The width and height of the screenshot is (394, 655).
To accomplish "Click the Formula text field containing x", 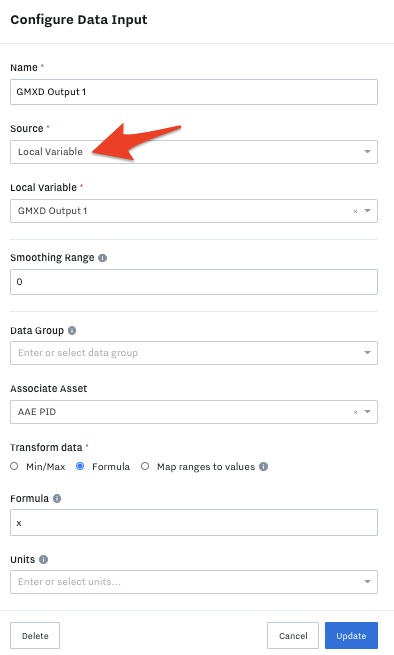I will (x=194, y=523).
